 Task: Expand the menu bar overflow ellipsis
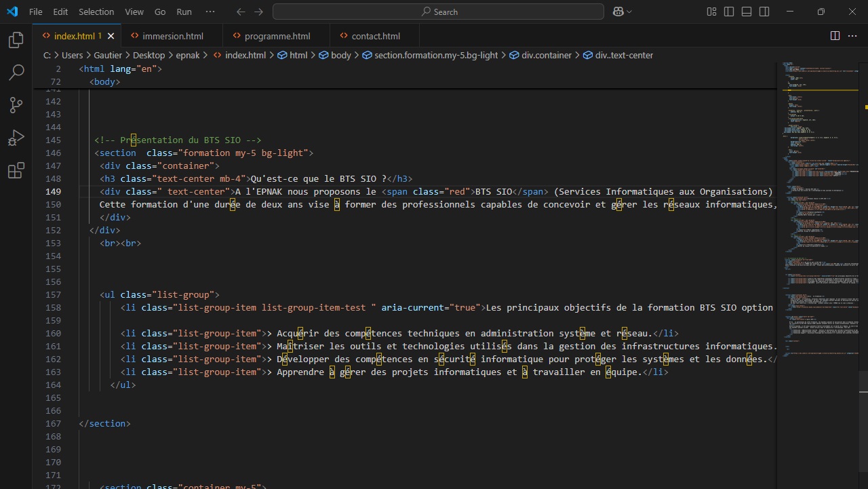pyautogui.click(x=210, y=12)
